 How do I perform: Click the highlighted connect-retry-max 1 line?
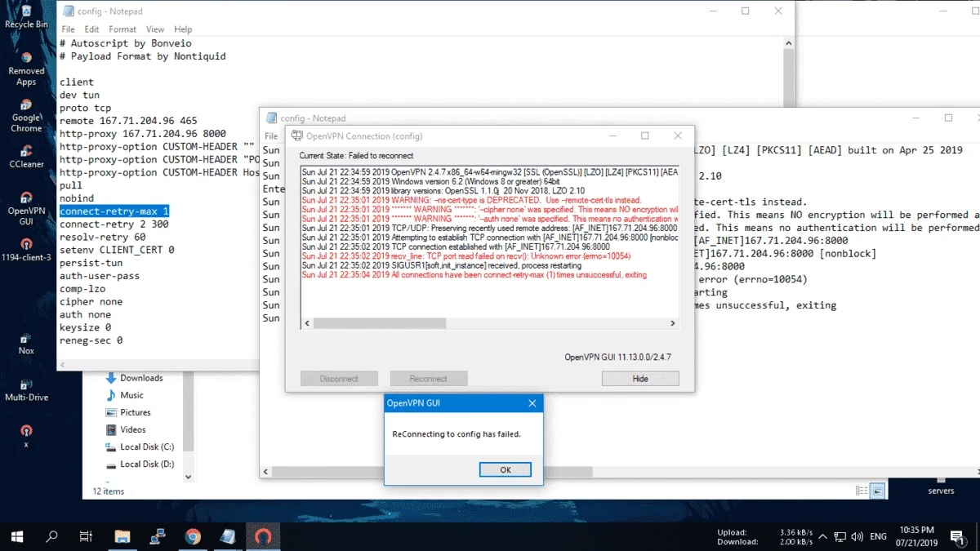(114, 211)
